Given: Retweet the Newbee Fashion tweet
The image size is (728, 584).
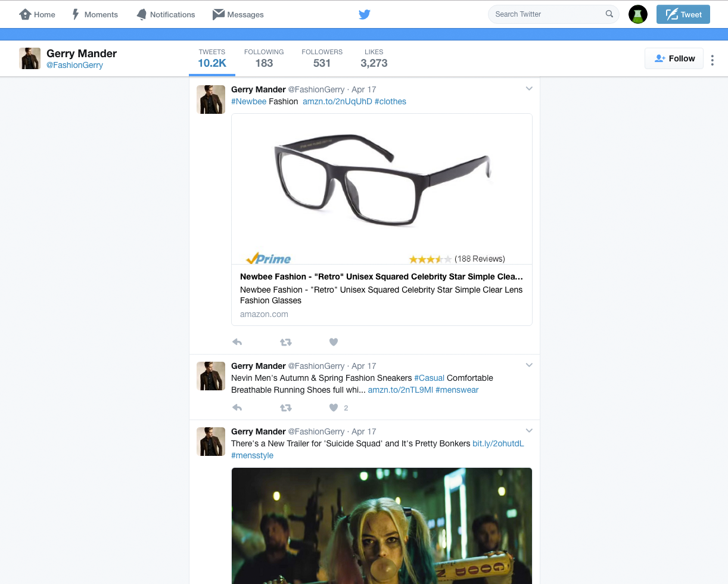Looking at the screenshot, I should click(286, 342).
